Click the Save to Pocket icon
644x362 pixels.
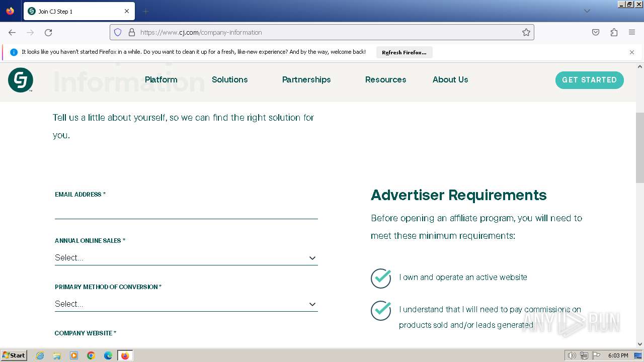click(596, 32)
